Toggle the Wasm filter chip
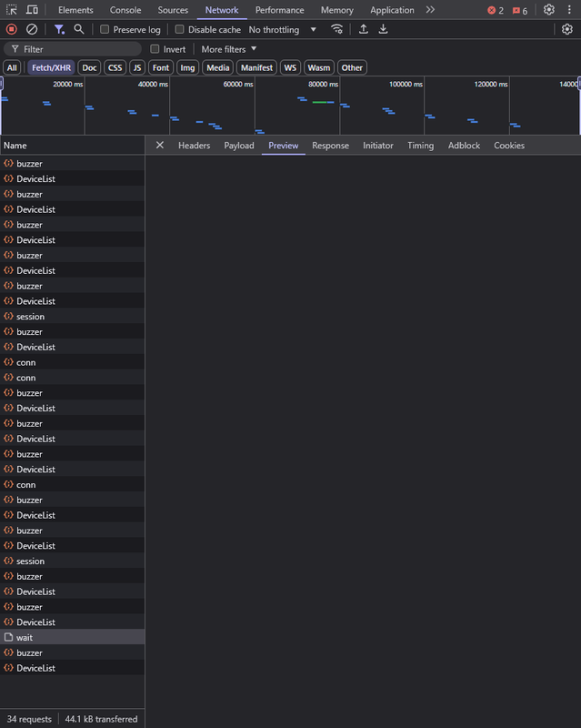Screen dimensions: 581x728 [x=319, y=67]
